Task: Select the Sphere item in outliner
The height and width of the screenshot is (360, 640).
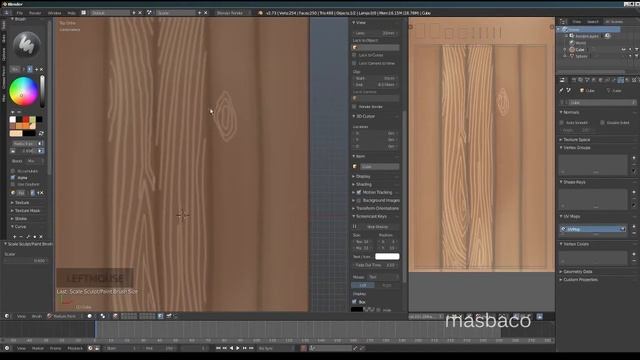Action: [x=581, y=56]
